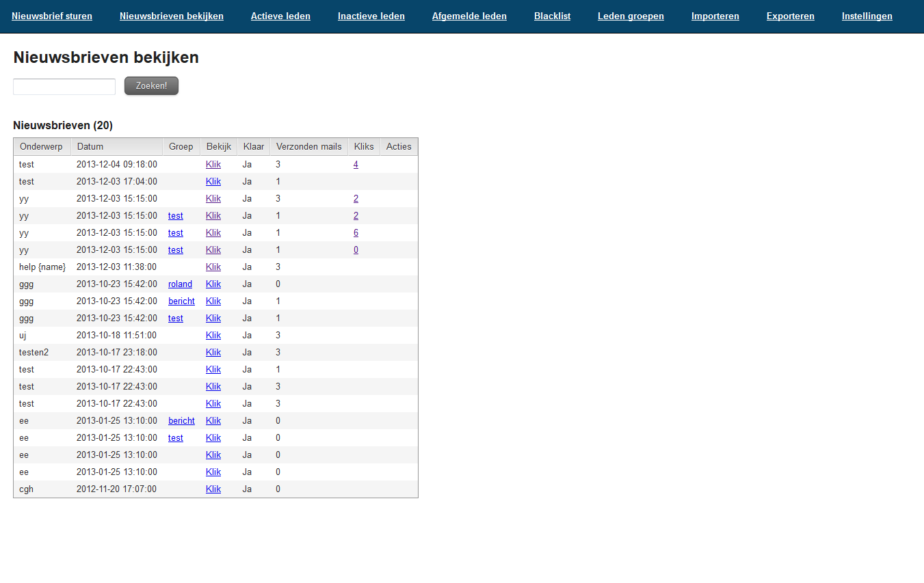Image resolution: width=924 pixels, height=583 pixels.
Task: Click the Onderwerp column header
Action: 42,147
